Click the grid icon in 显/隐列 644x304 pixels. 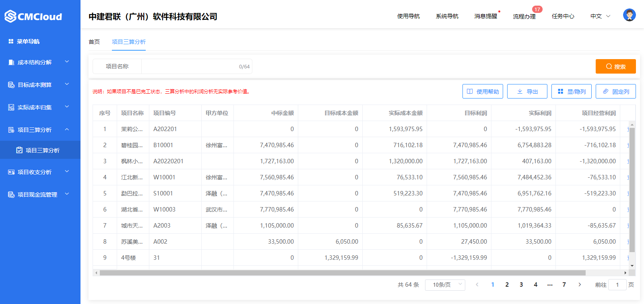(560, 92)
